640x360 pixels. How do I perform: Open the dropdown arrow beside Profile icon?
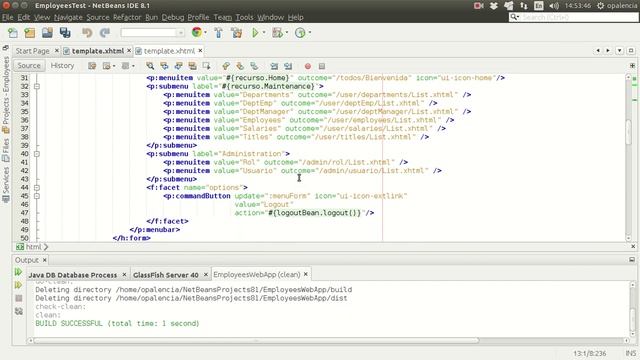(x=310, y=33)
